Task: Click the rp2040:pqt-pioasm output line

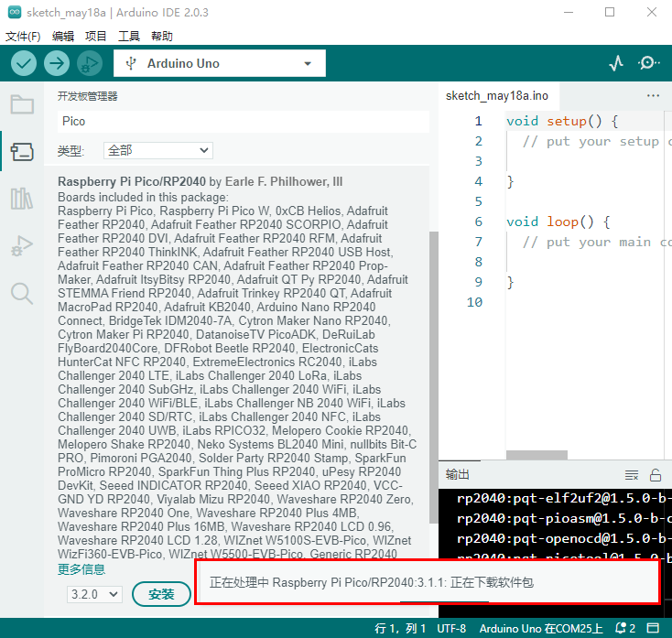Action: [564, 518]
